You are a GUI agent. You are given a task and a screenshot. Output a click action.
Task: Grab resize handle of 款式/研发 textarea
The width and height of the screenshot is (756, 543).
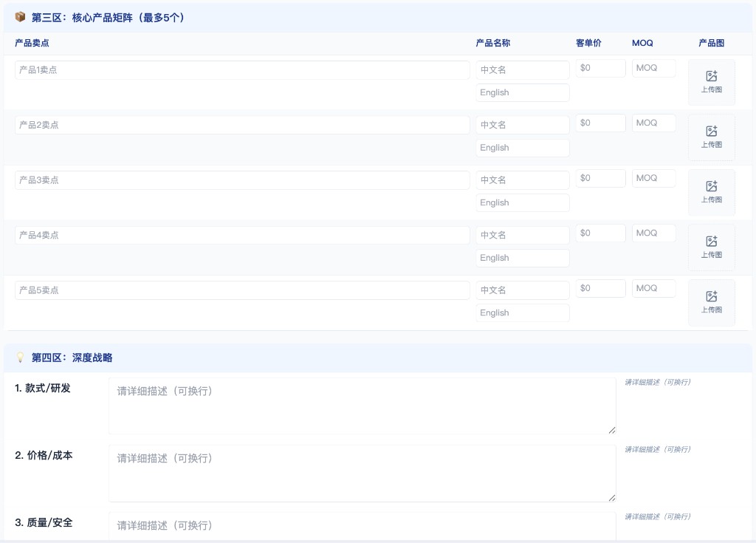(612, 430)
